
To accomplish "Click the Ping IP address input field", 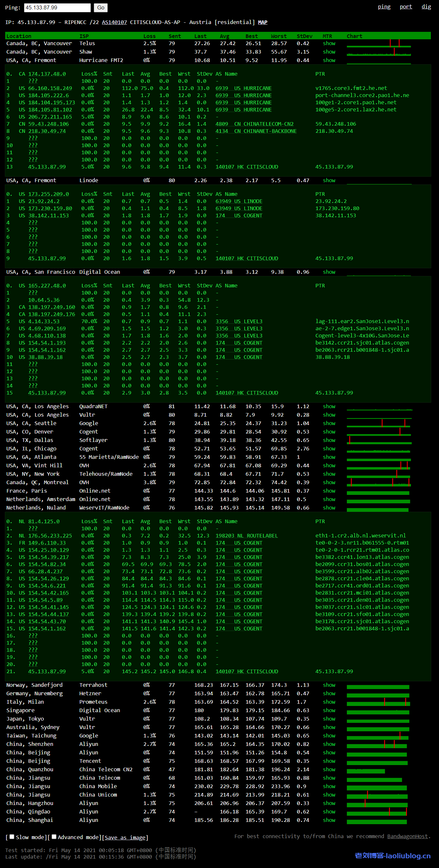I will click(x=57, y=7).
